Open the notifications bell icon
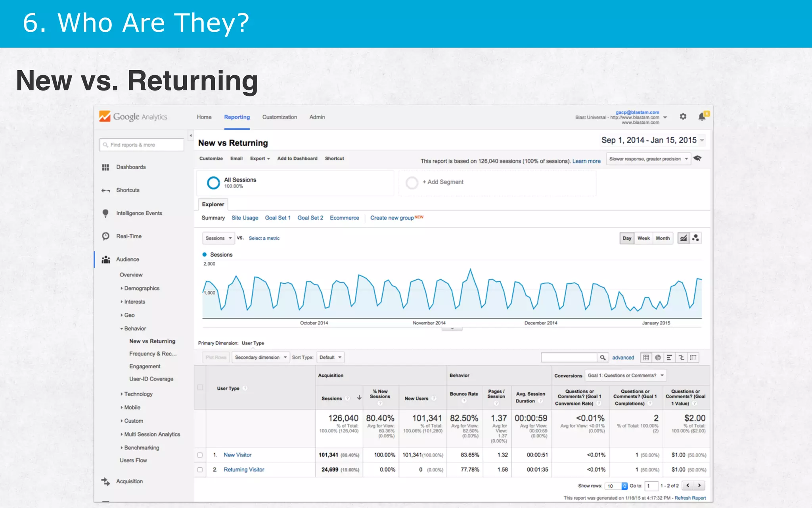This screenshot has height=508, width=812. (702, 117)
